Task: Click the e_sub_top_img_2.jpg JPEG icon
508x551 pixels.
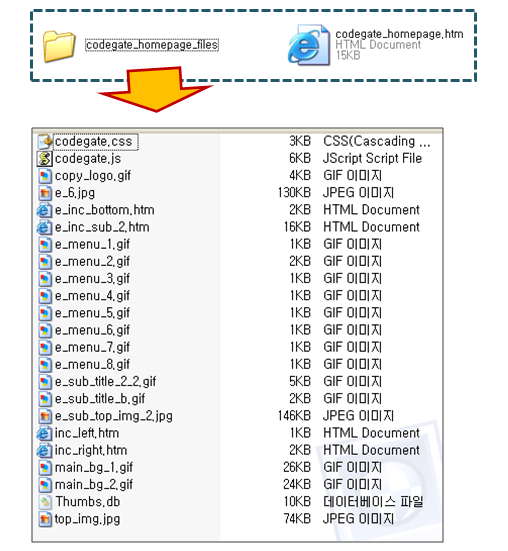Action: tap(45, 416)
